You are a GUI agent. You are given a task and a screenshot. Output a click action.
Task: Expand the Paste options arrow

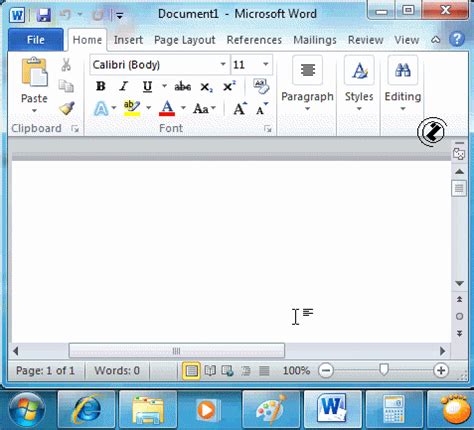click(x=34, y=110)
